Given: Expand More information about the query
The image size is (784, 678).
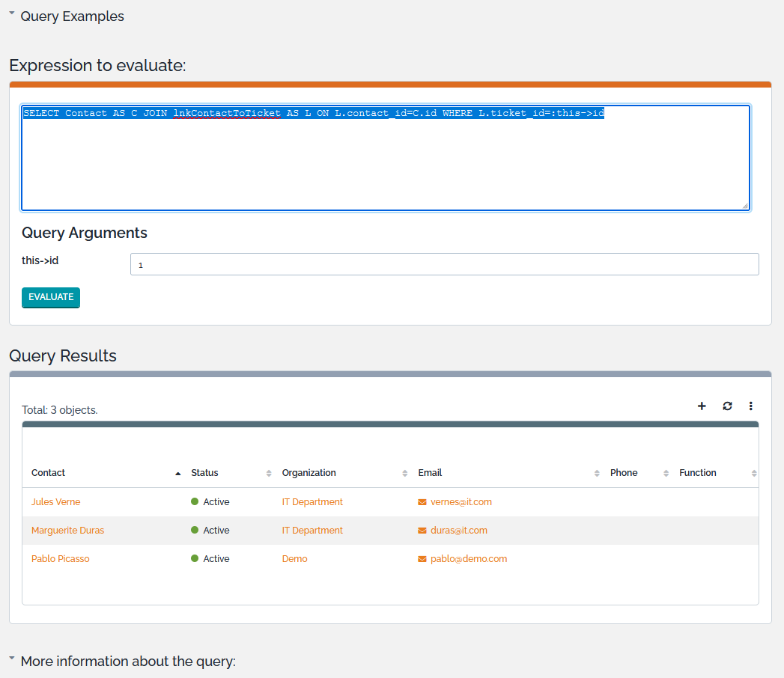Looking at the screenshot, I should (x=127, y=662).
